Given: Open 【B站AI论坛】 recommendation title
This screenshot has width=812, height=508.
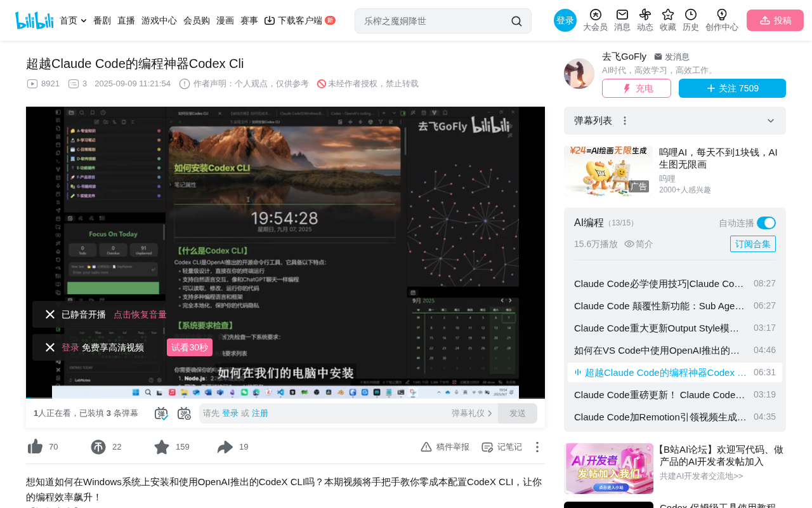Looking at the screenshot, I should [722, 455].
